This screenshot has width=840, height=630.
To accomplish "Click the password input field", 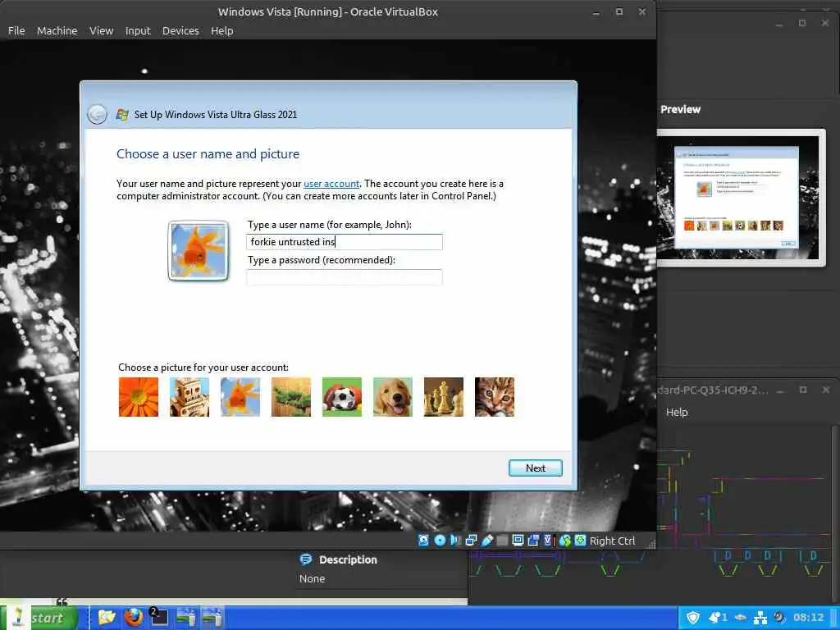I will click(x=345, y=277).
